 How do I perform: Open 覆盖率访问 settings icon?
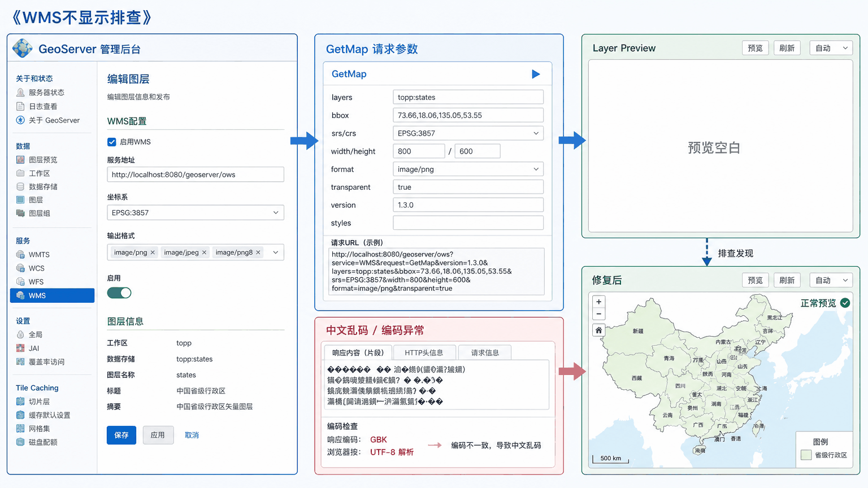20,361
